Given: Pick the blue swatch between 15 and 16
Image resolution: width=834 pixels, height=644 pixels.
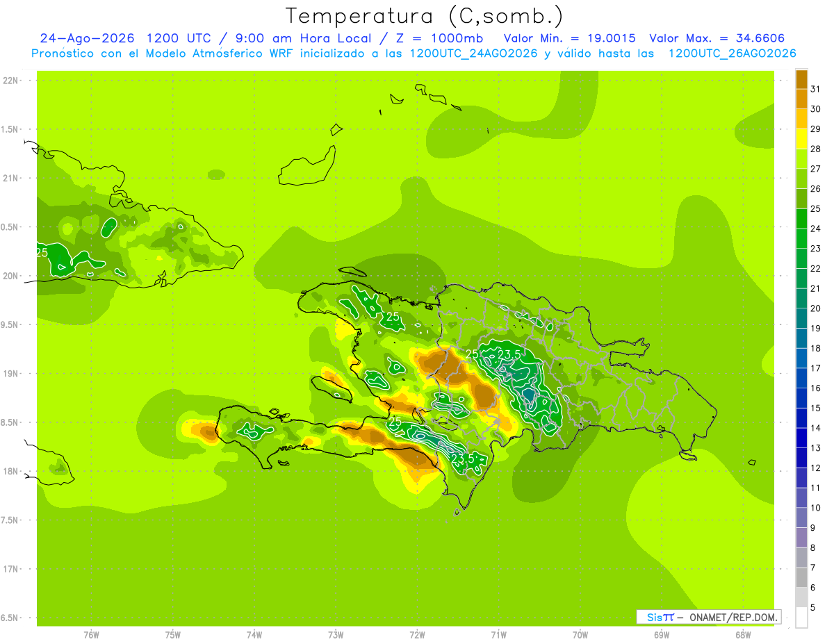Looking at the screenshot, I should (x=801, y=398).
